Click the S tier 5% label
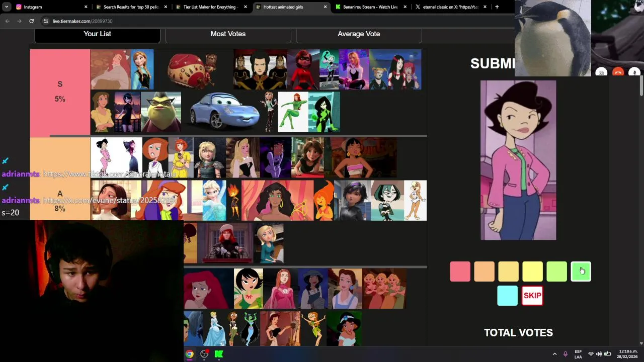 pos(60,92)
